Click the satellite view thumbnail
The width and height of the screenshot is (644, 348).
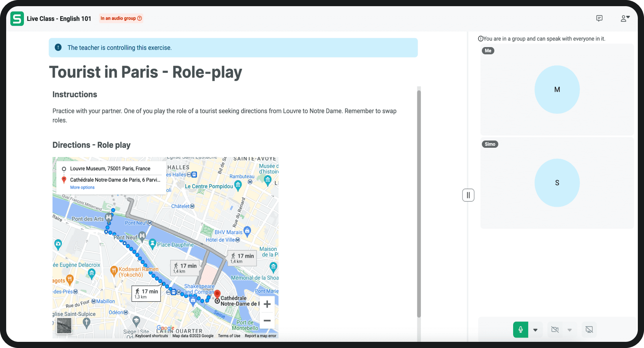tap(64, 326)
